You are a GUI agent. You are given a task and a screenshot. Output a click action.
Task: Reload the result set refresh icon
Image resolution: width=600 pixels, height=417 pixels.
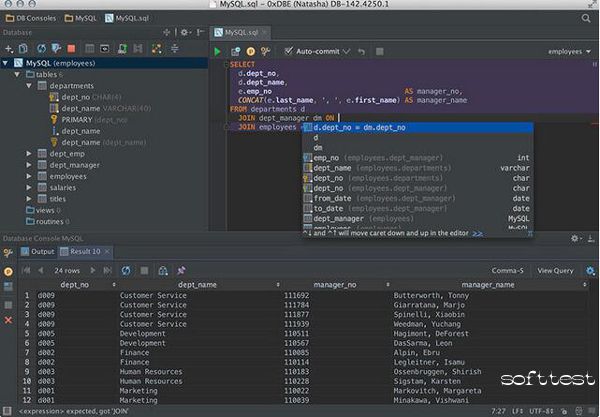pyautogui.click(x=126, y=271)
